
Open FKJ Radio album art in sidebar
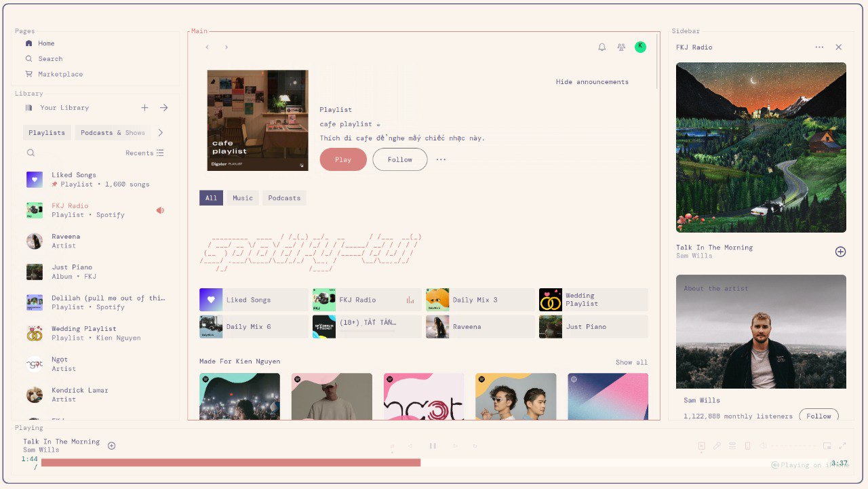tap(761, 148)
